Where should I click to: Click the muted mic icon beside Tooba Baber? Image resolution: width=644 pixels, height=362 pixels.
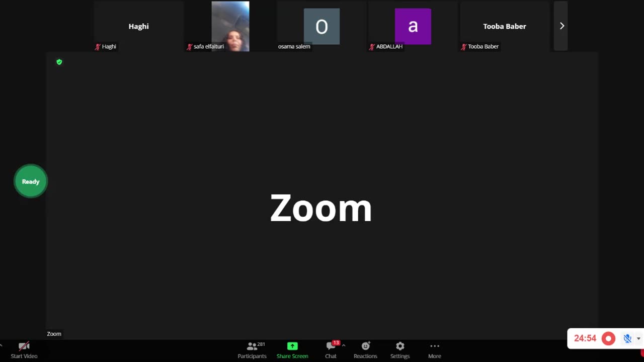point(463,47)
